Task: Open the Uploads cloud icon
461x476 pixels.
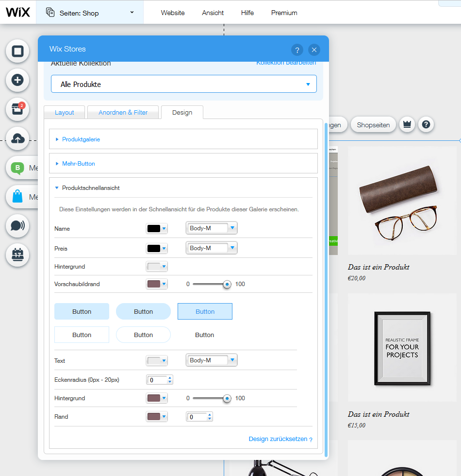Action: [x=17, y=138]
